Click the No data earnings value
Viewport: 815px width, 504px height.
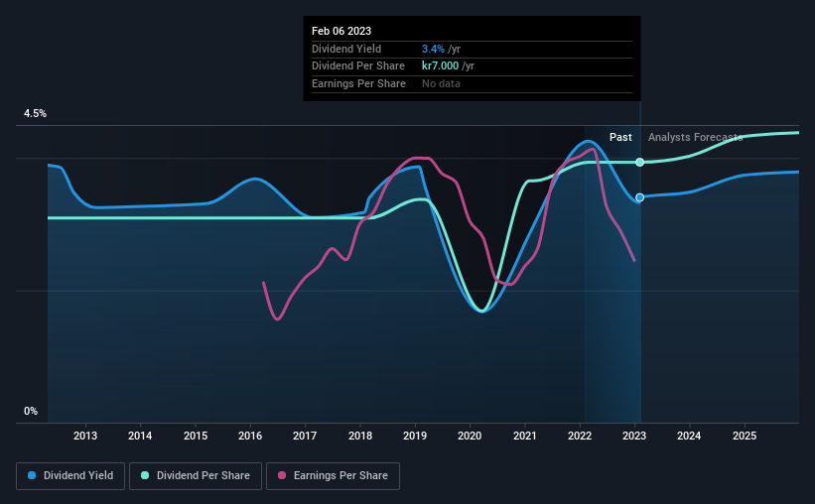coord(441,83)
